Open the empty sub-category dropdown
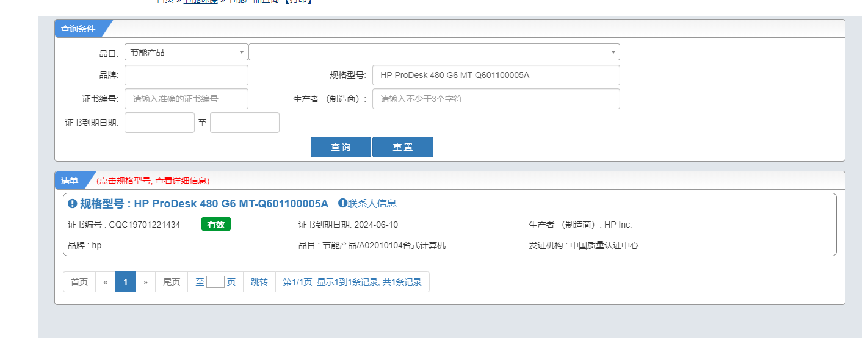This screenshot has width=868, height=338. (x=434, y=52)
